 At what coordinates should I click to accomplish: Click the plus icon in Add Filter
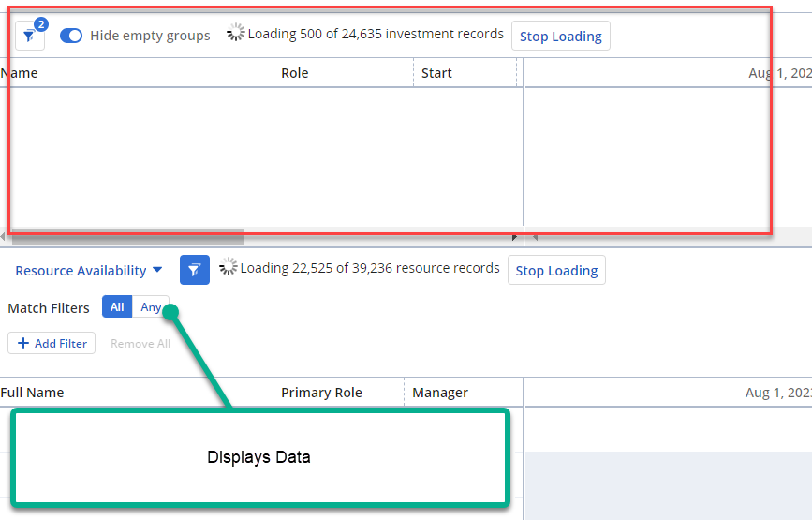[x=23, y=344]
